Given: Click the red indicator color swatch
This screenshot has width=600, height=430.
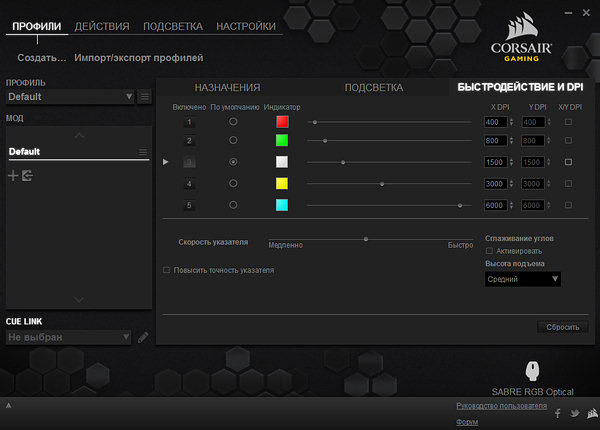Looking at the screenshot, I should 283,122.
